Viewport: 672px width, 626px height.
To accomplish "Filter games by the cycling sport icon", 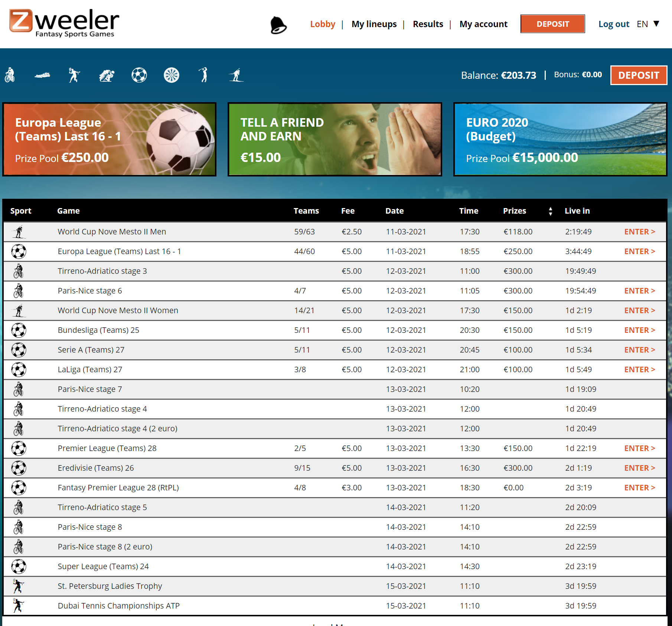I will pos(10,75).
